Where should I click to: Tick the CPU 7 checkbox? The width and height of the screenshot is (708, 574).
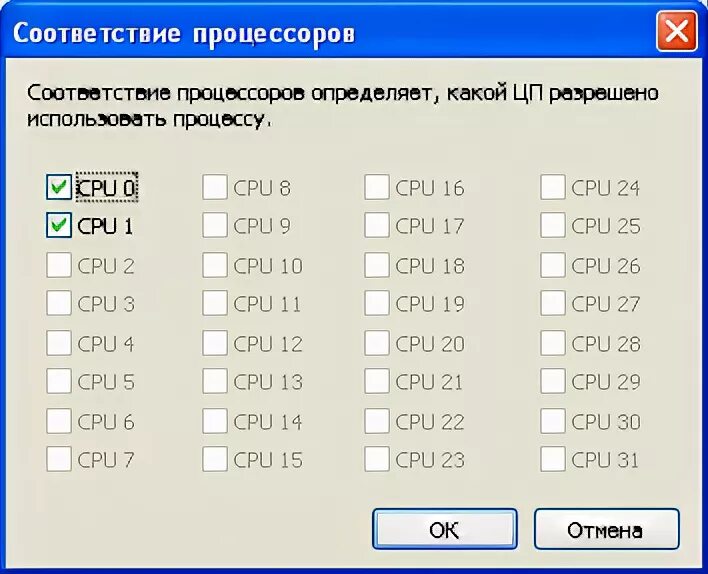pyautogui.click(x=59, y=460)
